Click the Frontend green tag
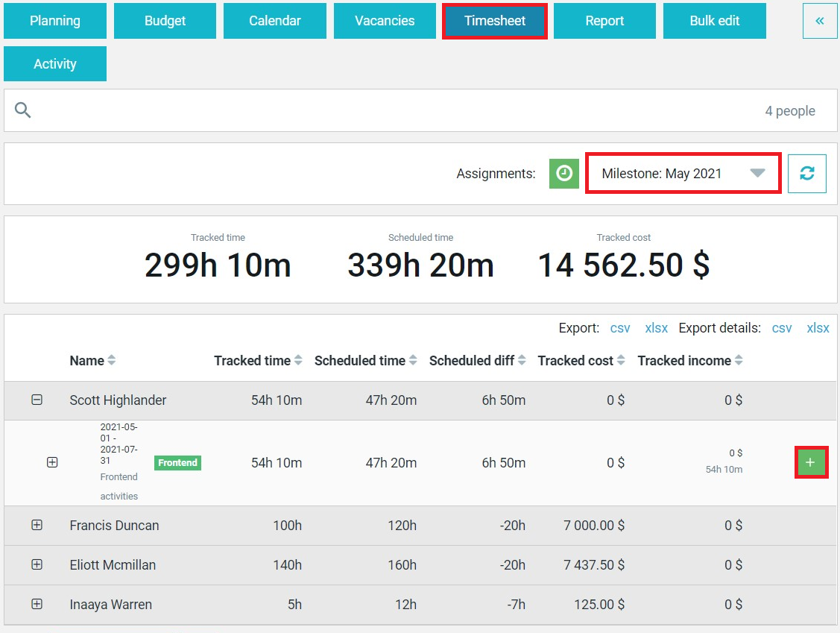The height and width of the screenshot is (633, 840). click(x=177, y=462)
